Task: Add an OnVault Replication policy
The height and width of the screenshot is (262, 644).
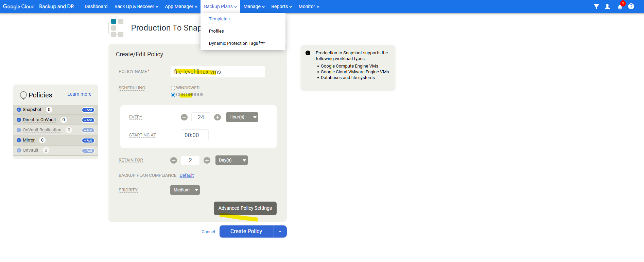Action: click(88, 130)
